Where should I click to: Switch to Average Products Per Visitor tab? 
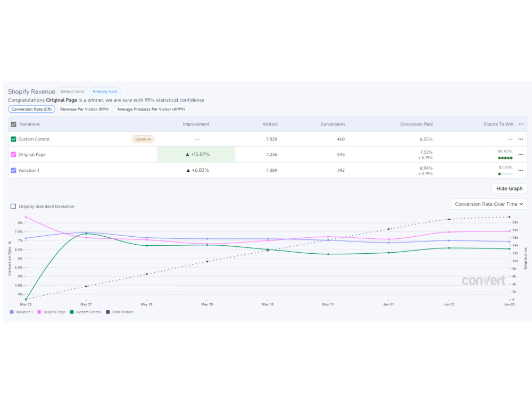pos(151,109)
